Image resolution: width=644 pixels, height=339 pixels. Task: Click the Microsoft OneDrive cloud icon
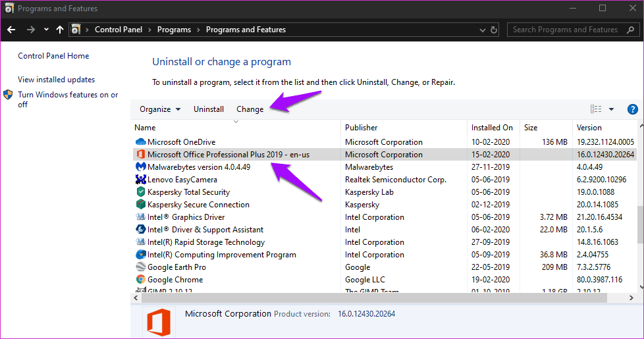point(140,142)
